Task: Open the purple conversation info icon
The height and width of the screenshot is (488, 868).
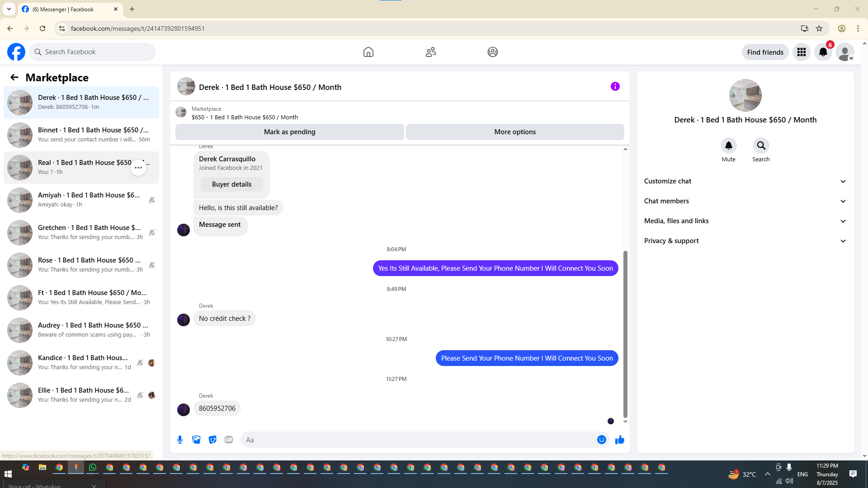Action: tap(615, 86)
